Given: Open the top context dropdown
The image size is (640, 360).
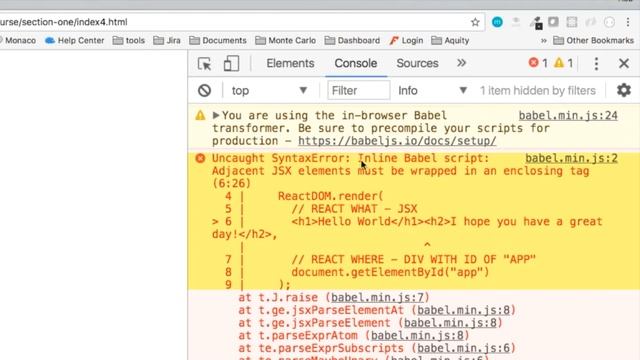Looking at the screenshot, I should 269,91.
